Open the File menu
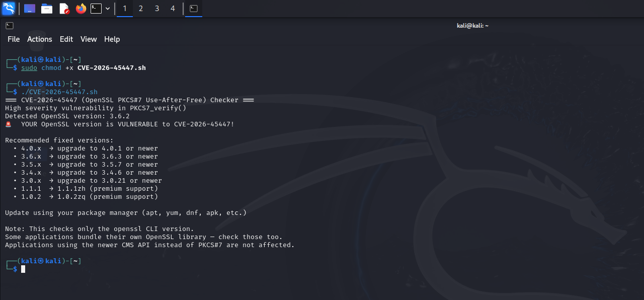The width and height of the screenshot is (644, 300). (14, 39)
